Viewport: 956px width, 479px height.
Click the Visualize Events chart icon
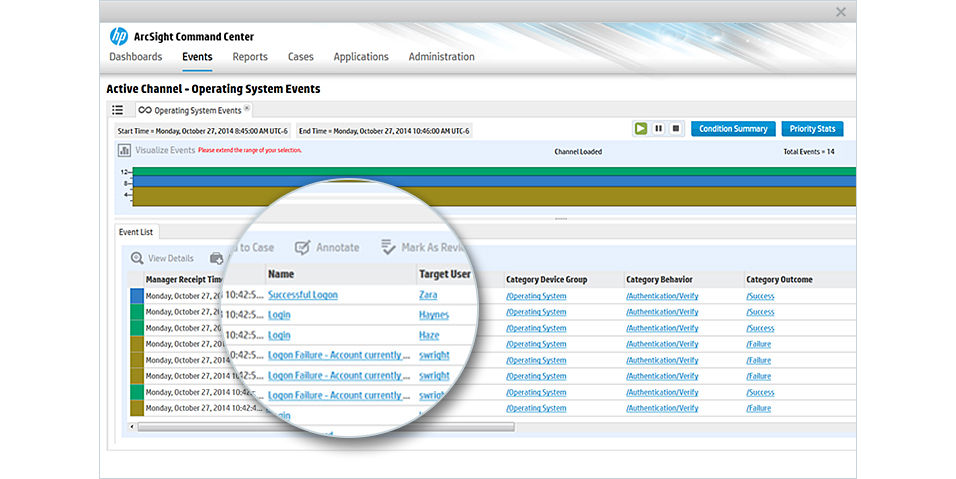point(125,150)
